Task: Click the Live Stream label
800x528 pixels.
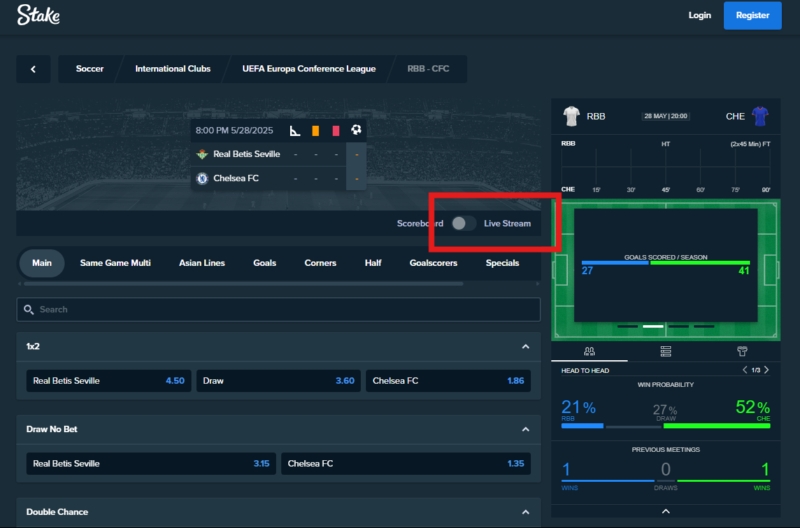Action: (507, 223)
